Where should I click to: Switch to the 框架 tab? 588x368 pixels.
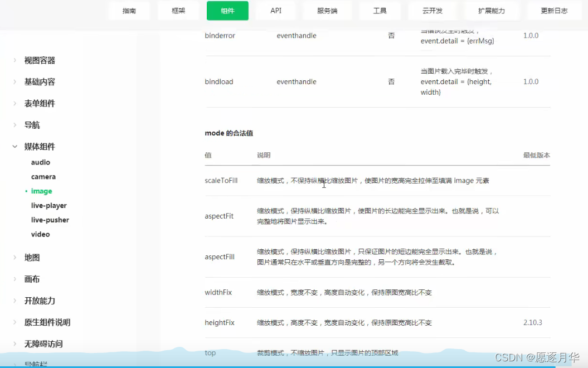(x=177, y=10)
